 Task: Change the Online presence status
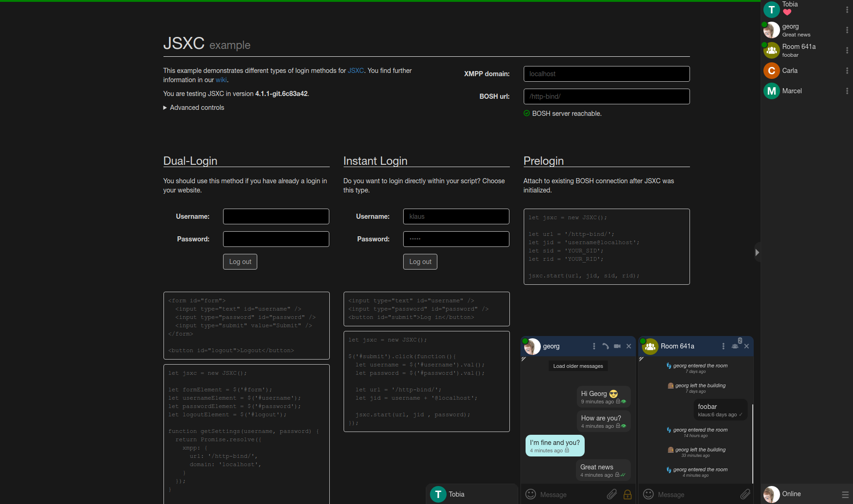(792, 494)
